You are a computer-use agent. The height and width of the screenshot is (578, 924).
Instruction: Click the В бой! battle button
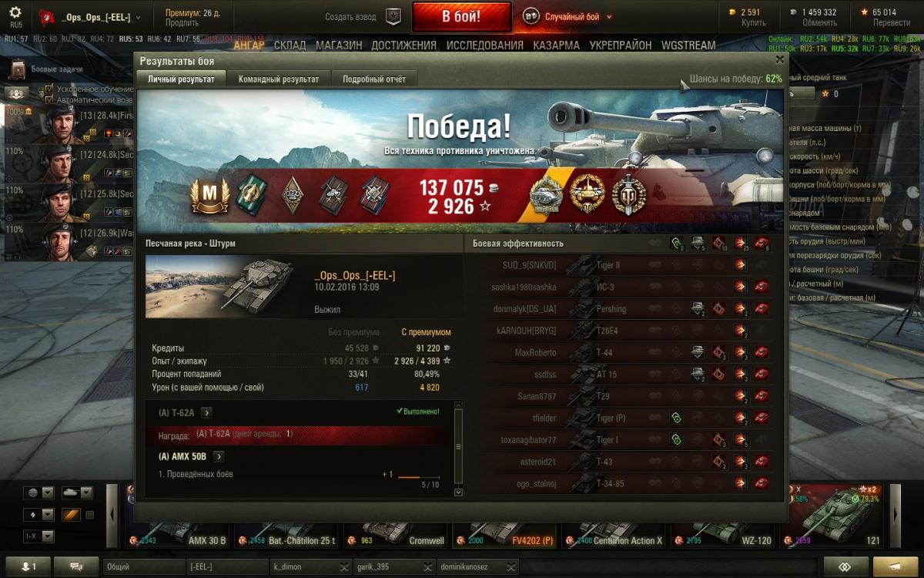461,17
